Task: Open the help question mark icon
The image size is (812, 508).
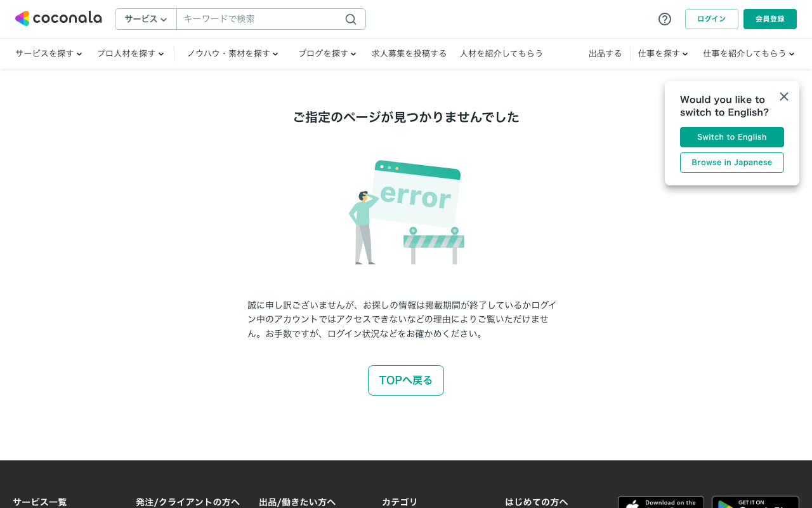Action: 665,19
